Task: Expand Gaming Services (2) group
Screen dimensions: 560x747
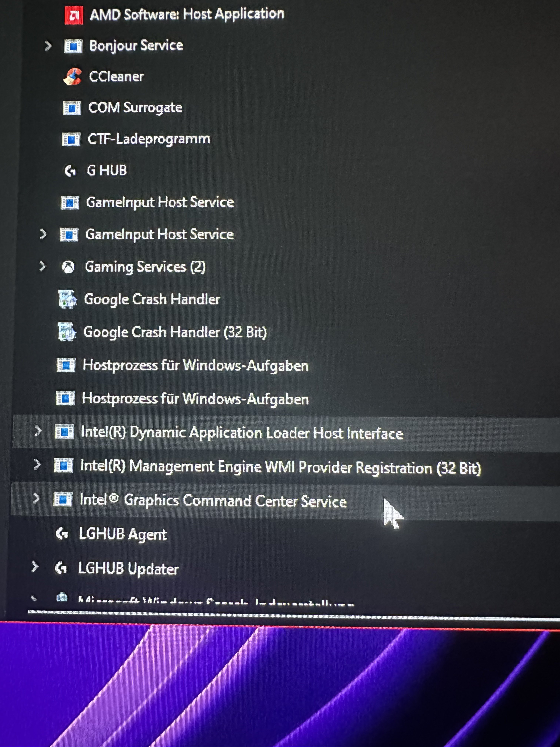Action: 43,266
